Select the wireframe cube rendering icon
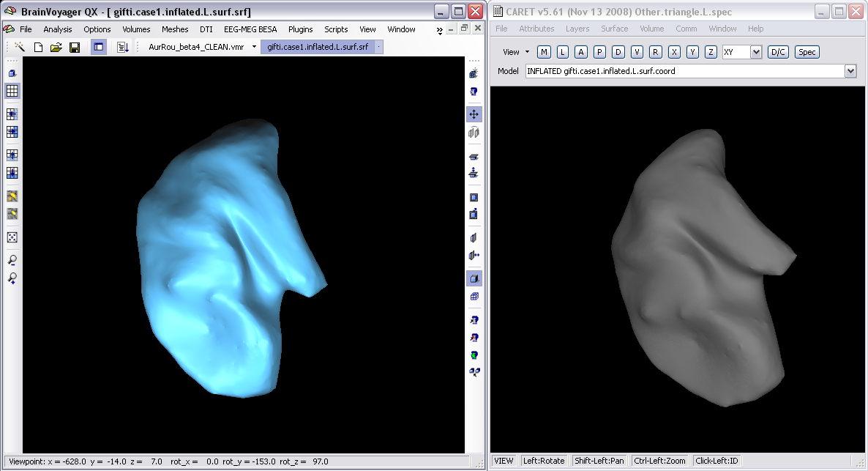The image size is (868, 471). tap(474, 297)
